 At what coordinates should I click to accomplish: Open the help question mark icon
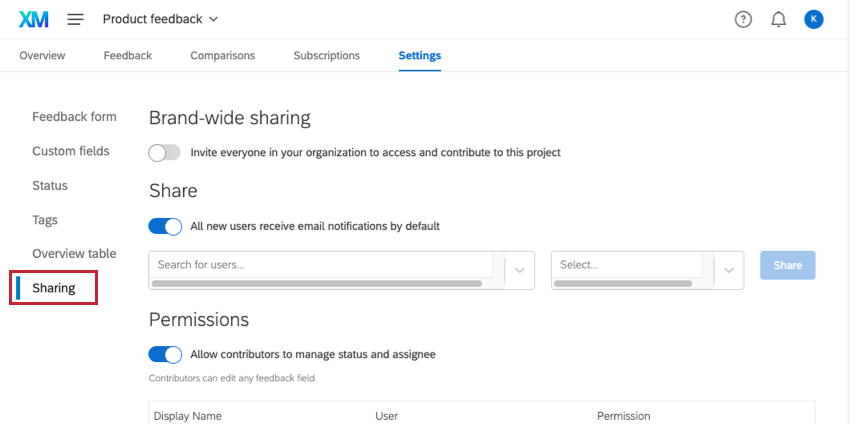pos(743,19)
